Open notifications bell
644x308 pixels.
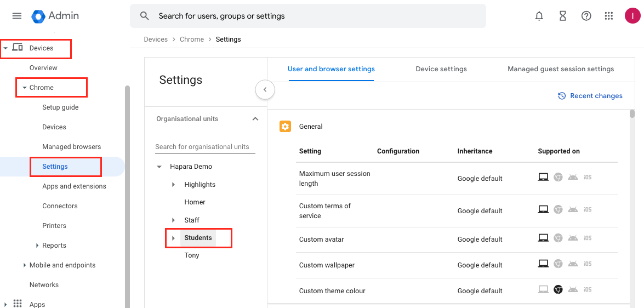(x=539, y=16)
